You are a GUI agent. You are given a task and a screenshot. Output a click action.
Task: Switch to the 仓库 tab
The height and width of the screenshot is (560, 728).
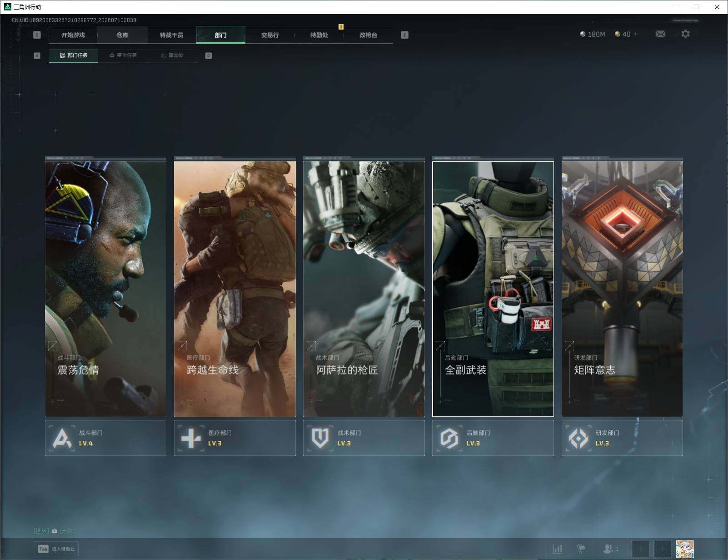[122, 35]
